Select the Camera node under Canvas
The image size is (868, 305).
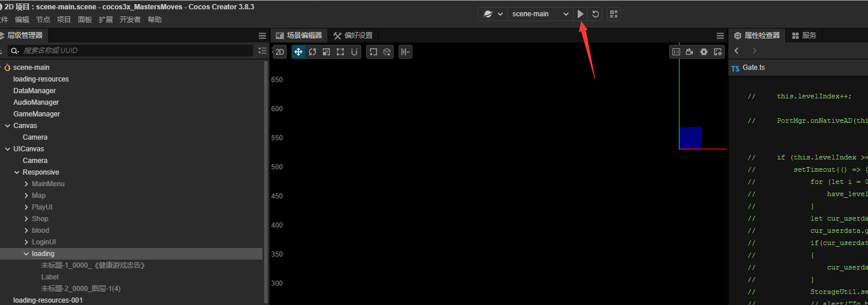[x=35, y=137]
